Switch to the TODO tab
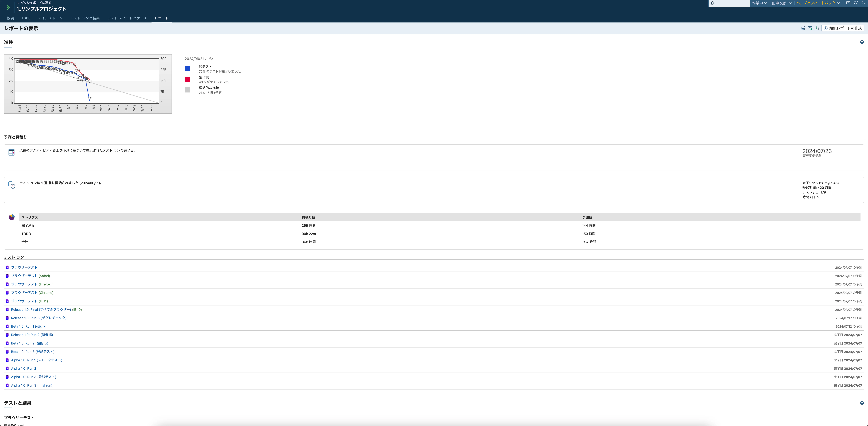Screen dimensions: 868x426 pos(26,18)
